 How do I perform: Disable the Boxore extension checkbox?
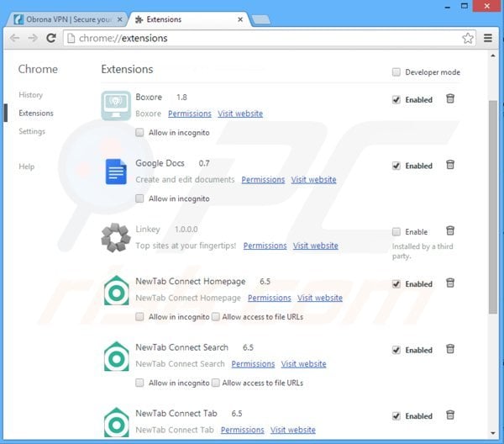[396, 100]
